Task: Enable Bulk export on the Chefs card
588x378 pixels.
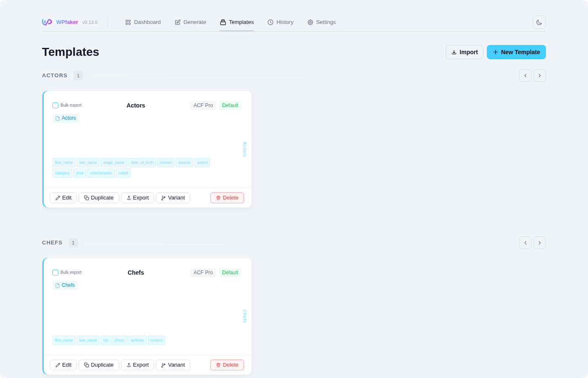Action: (55, 272)
